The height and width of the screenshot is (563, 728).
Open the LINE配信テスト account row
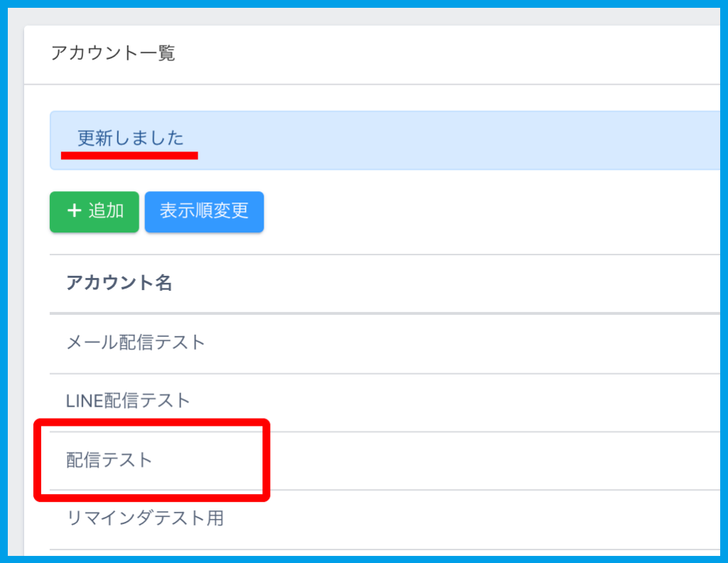click(128, 401)
